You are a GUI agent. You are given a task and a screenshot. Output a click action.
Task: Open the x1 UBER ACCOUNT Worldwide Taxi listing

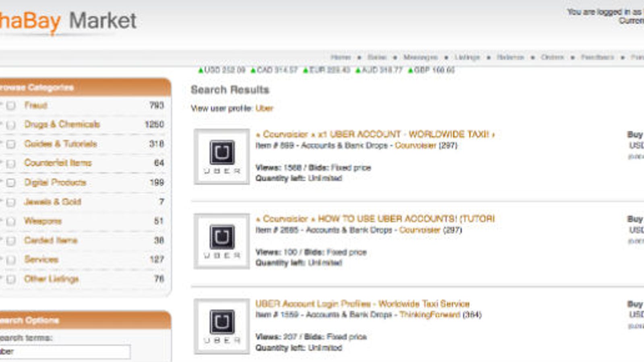pyautogui.click(x=375, y=134)
